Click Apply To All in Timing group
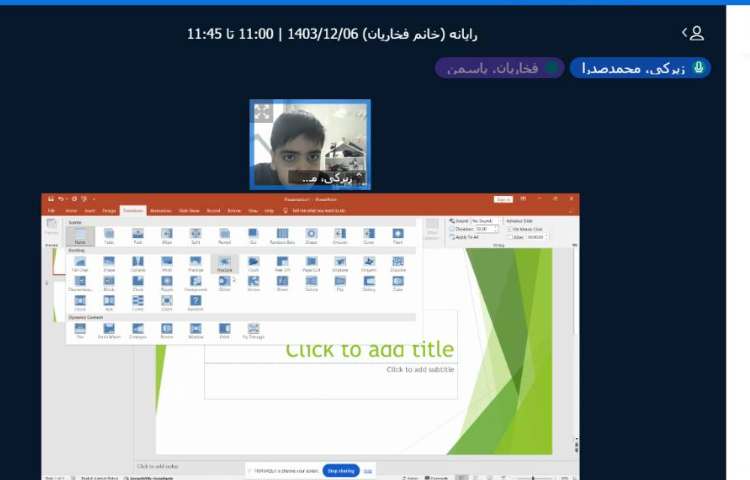The width and height of the screenshot is (750, 480). click(x=463, y=237)
